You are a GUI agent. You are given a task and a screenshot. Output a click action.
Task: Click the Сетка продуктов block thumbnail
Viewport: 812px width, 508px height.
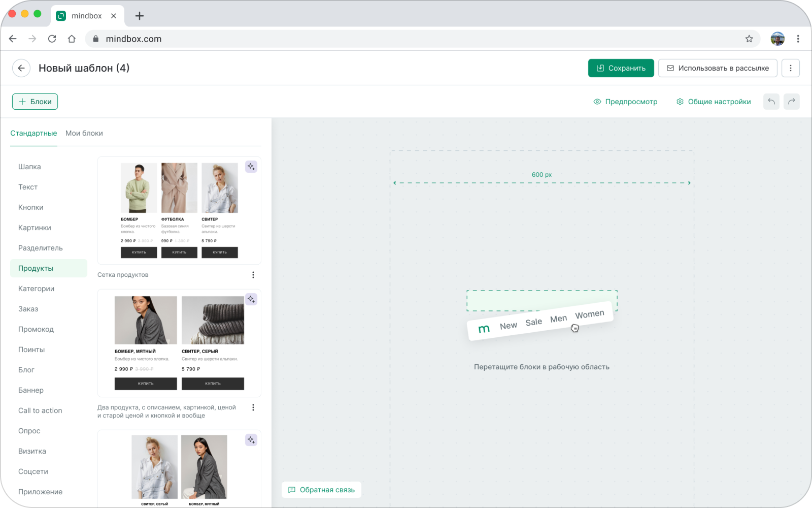[x=179, y=210]
